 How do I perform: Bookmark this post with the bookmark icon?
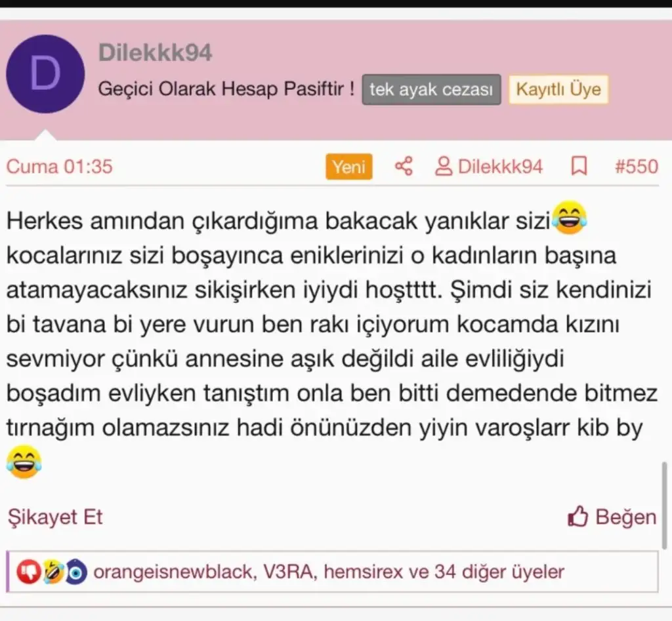click(579, 166)
